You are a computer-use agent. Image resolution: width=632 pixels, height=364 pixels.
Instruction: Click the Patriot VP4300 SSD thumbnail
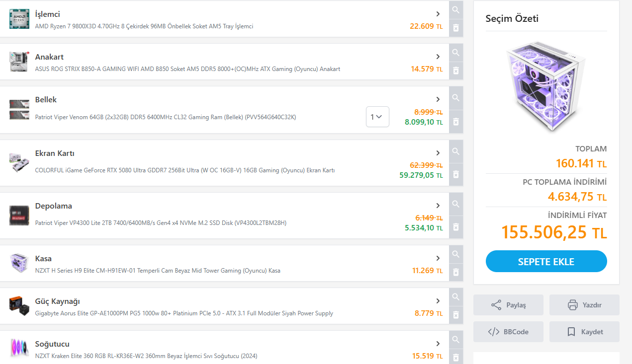click(x=19, y=216)
